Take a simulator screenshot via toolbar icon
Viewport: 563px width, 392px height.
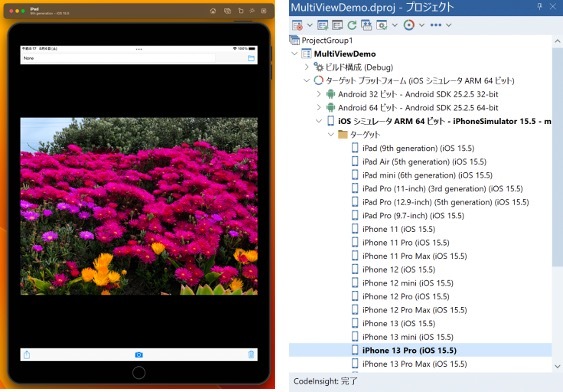click(227, 11)
